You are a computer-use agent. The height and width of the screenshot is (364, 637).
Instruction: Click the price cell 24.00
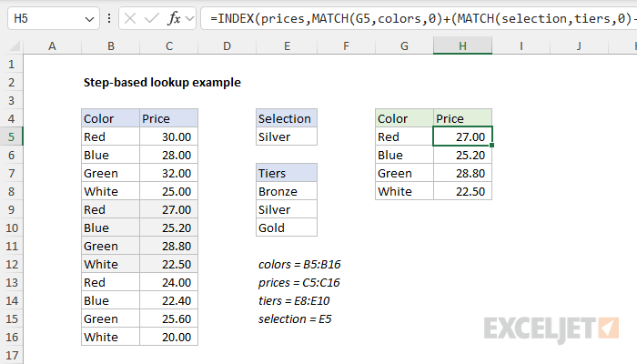169,282
